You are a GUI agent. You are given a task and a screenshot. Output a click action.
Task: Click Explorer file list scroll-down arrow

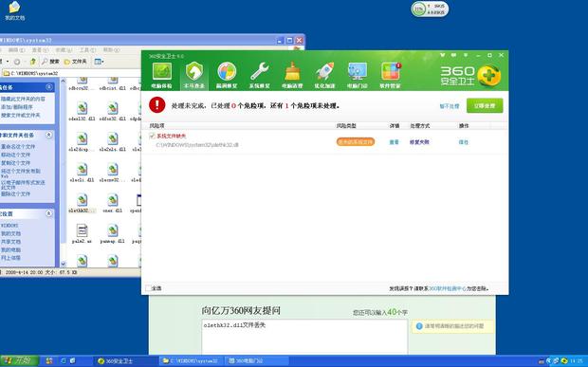point(63,264)
